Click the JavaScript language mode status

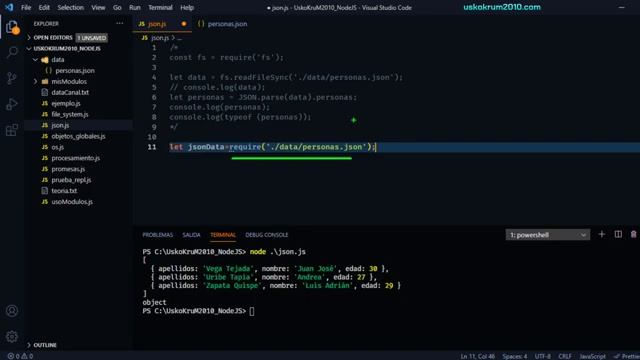point(592,356)
